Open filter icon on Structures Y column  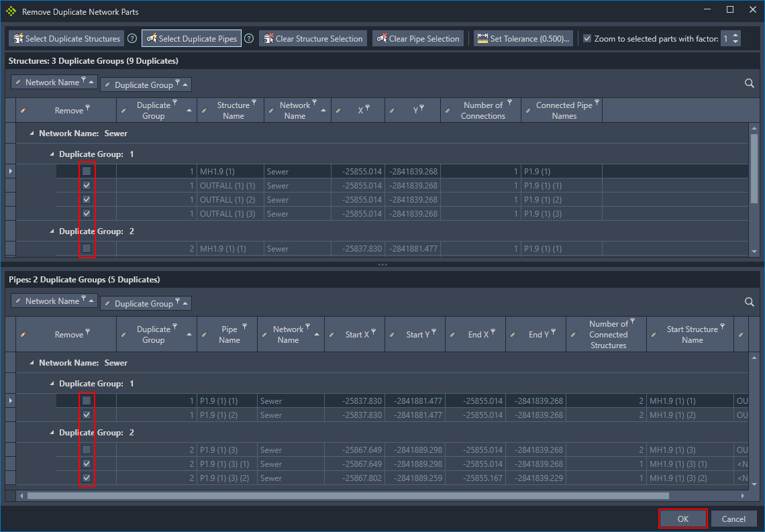[x=421, y=107]
